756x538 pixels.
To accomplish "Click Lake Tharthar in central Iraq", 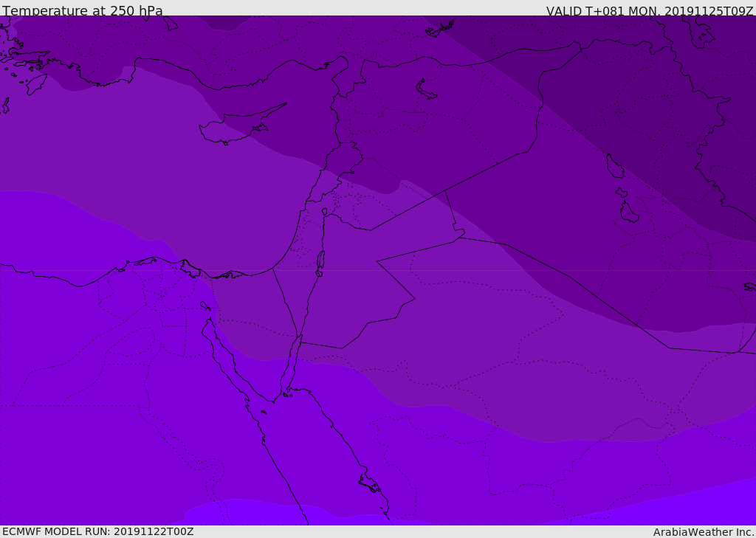I will click(x=614, y=166).
